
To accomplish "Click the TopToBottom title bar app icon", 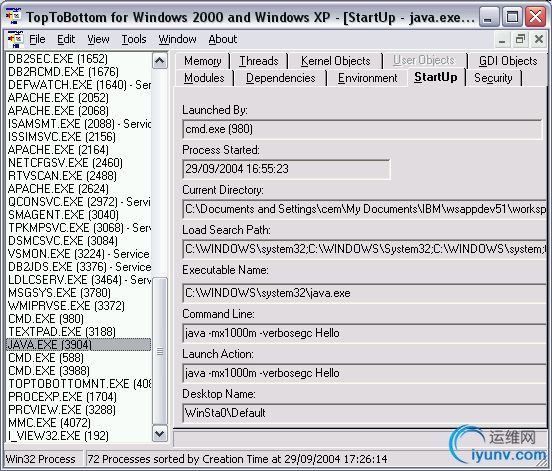I will pos(13,16).
